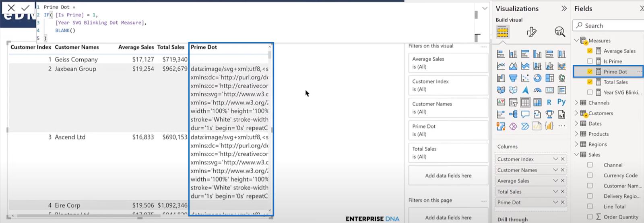Open Prime Dot column dropdown chevron
Image resolution: width=644 pixels, height=223 pixels.
point(555,202)
